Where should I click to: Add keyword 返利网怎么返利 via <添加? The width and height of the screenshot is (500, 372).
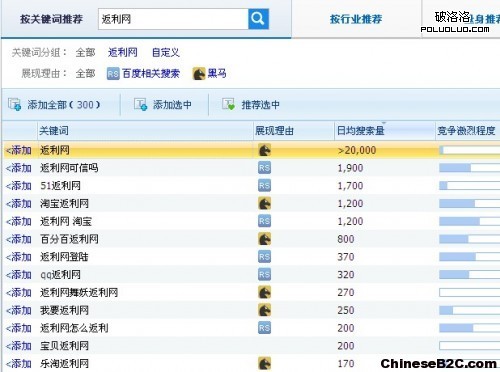pyautogui.click(x=19, y=328)
